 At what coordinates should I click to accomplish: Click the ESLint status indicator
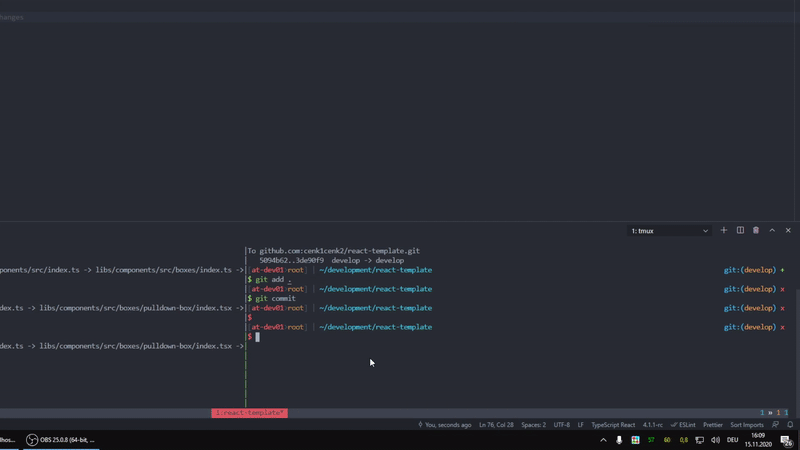(x=683, y=424)
